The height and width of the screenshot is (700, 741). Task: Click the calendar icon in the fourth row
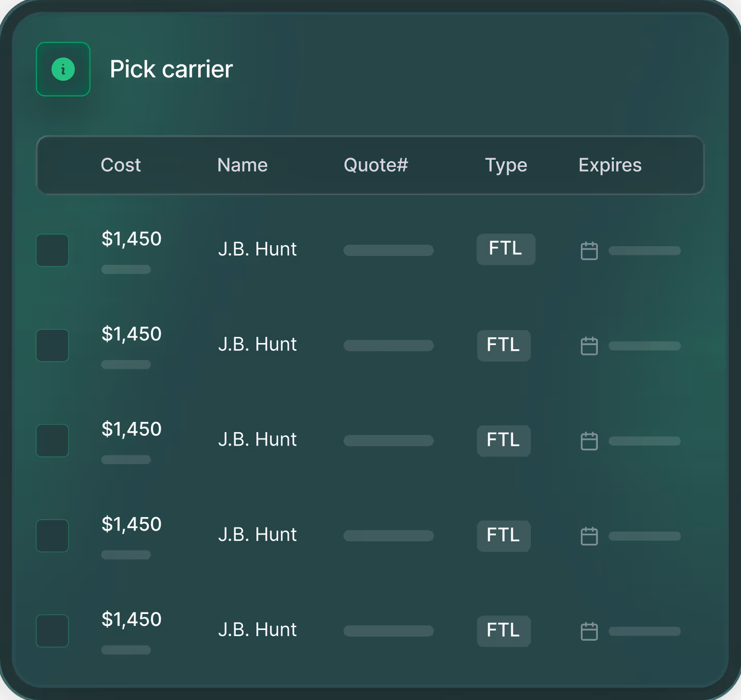pos(589,536)
